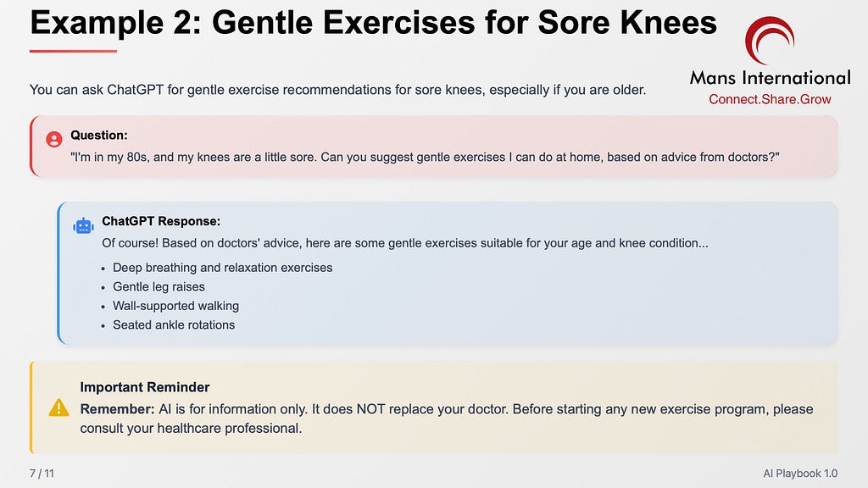Click the AI Playbook 1.0 footer label
The image size is (868, 488).
coord(800,474)
